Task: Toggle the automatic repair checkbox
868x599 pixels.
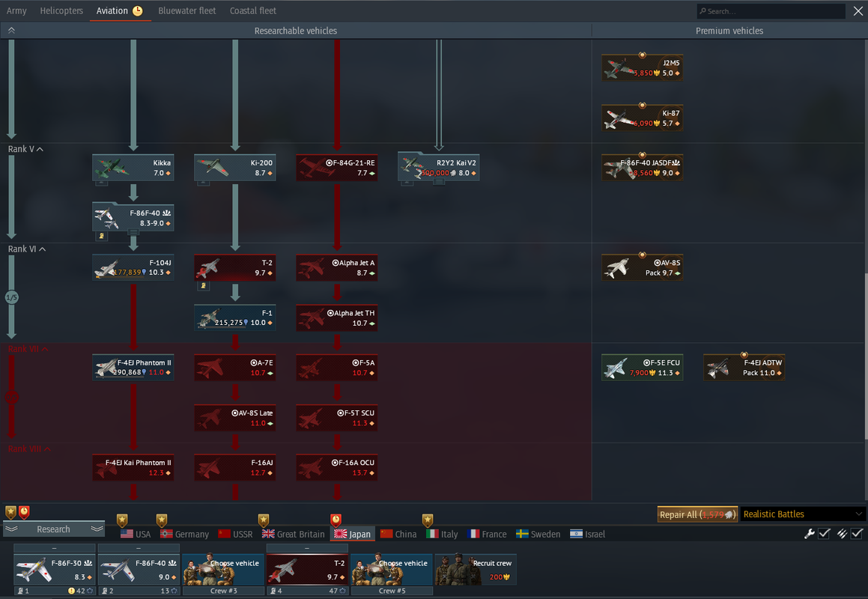Action: click(824, 534)
